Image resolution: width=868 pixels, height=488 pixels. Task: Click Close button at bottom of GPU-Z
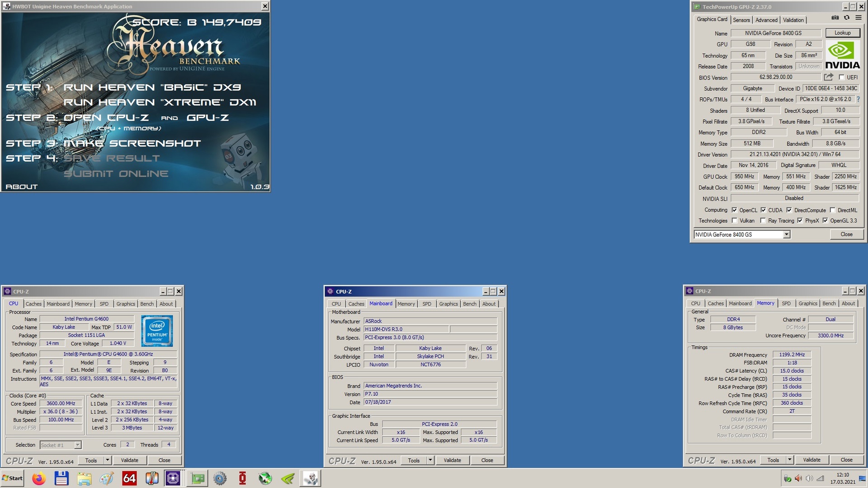pyautogui.click(x=847, y=235)
